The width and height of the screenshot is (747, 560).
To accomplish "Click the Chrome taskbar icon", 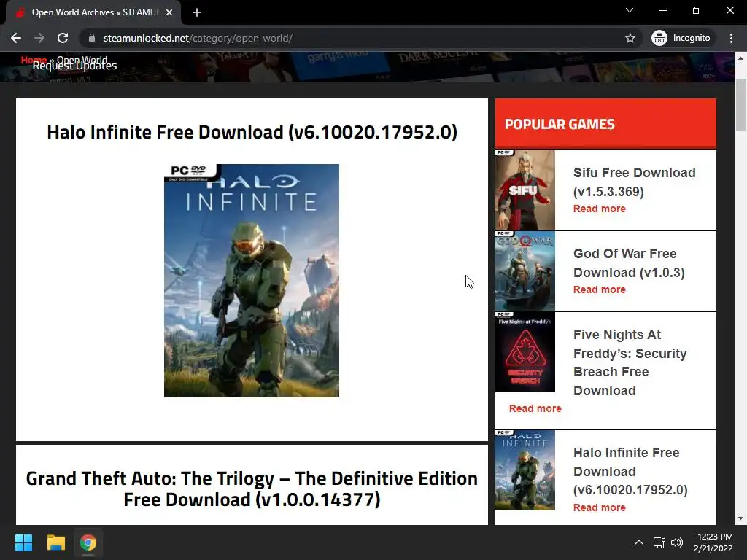I will [x=88, y=542].
